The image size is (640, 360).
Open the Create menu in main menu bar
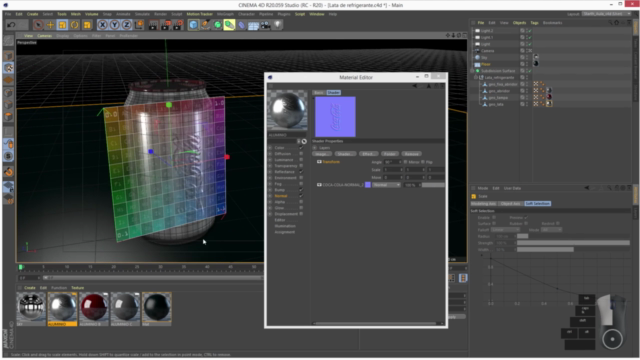click(x=32, y=14)
